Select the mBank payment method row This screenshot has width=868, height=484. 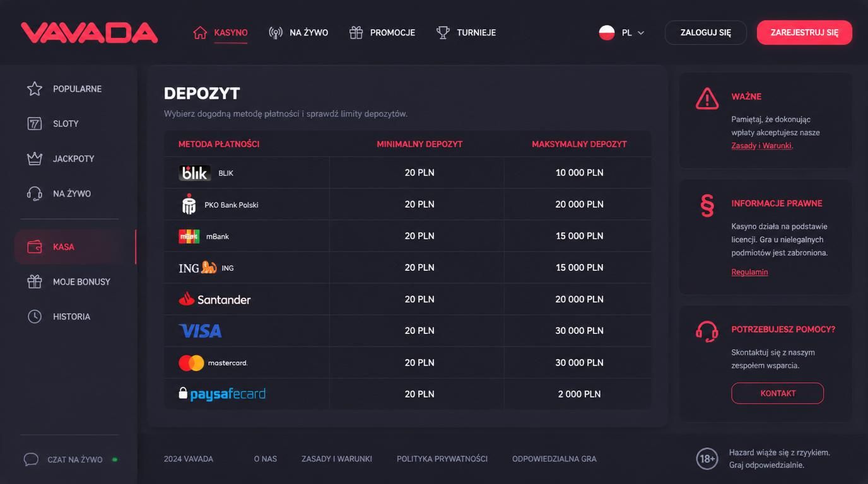point(408,236)
